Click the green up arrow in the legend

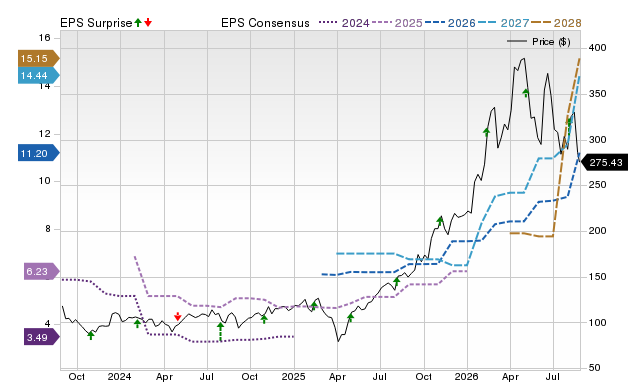[x=138, y=22]
